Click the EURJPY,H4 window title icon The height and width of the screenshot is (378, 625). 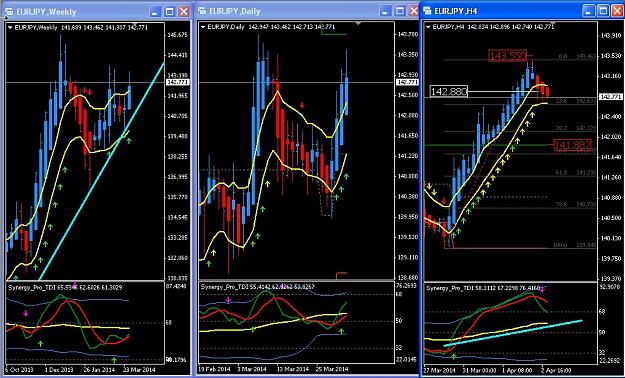coord(428,11)
